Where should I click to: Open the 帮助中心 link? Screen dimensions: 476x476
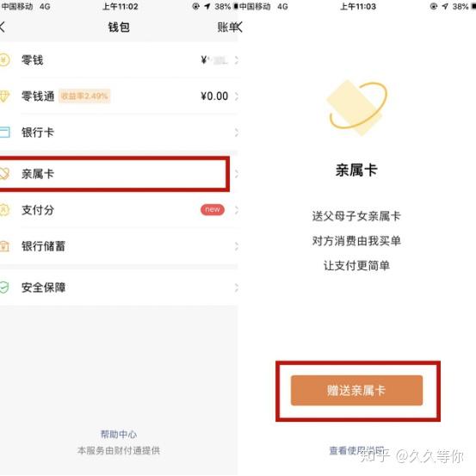119,434
